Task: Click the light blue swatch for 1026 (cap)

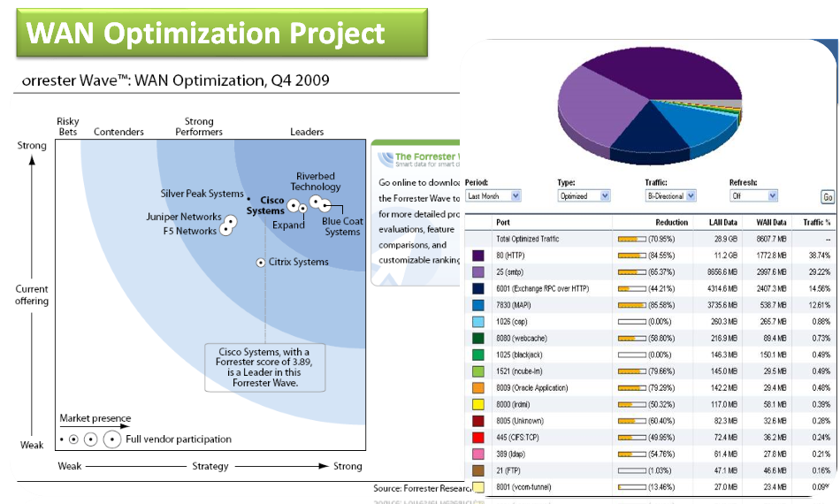Action: tap(477, 322)
